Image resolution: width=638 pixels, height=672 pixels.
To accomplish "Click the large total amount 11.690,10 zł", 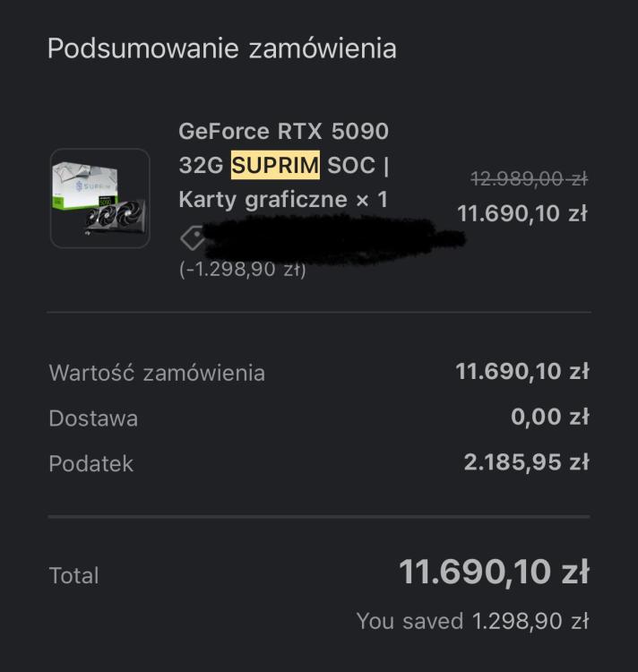I will [x=493, y=572].
